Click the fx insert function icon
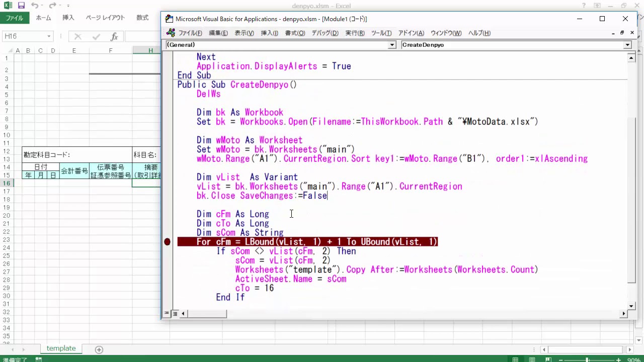The width and height of the screenshot is (644, 362). click(114, 36)
